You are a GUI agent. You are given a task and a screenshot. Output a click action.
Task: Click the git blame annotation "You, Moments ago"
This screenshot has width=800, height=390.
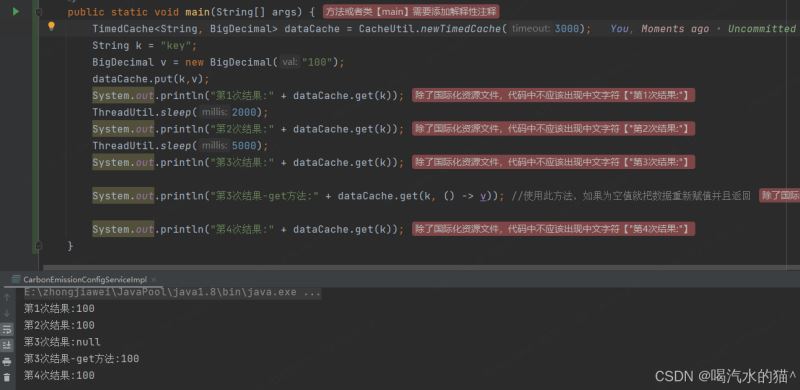660,29
